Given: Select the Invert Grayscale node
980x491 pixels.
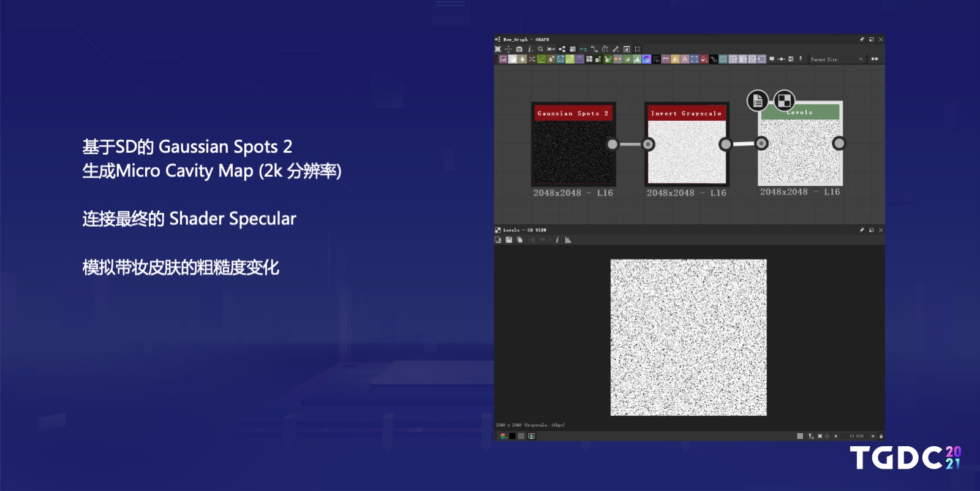Looking at the screenshot, I should tap(687, 144).
